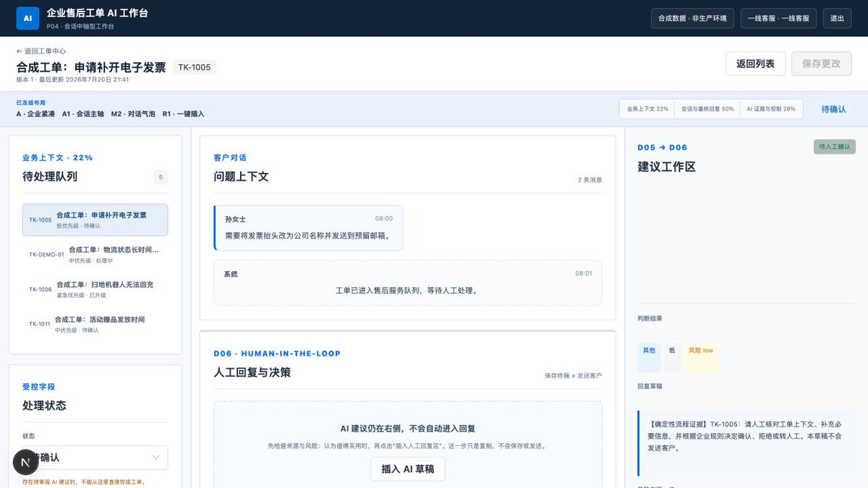Click the 系统 queue message at 08:01
Image resolution: width=868 pixels, height=488 pixels.
coord(408,283)
